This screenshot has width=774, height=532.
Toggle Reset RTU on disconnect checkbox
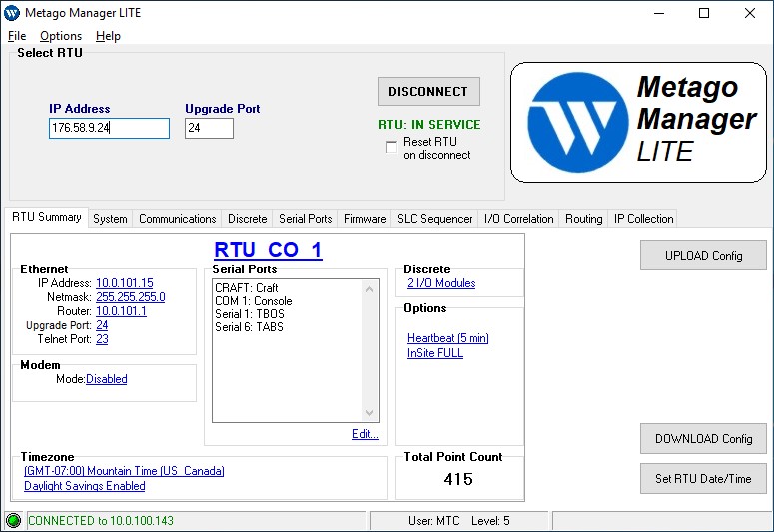pos(391,147)
